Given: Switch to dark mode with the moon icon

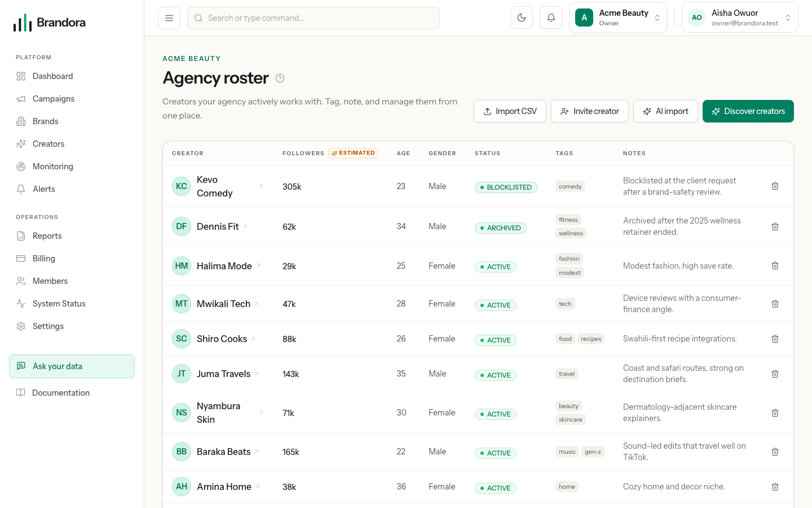Looking at the screenshot, I should coord(522,18).
